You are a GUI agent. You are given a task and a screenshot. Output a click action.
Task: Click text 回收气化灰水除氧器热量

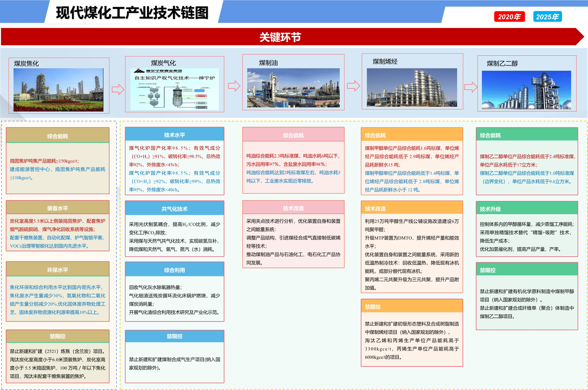(155, 287)
